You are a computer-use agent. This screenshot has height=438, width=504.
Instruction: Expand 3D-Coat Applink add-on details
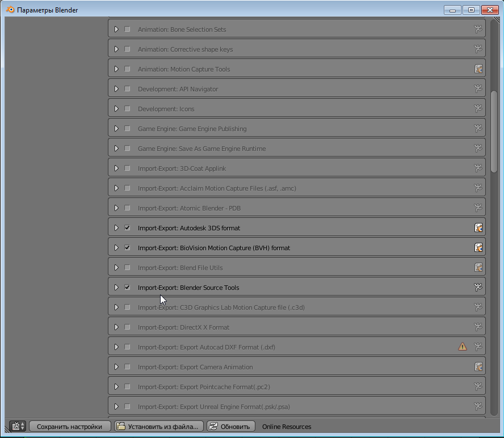pyautogui.click(x=116, y=168)
